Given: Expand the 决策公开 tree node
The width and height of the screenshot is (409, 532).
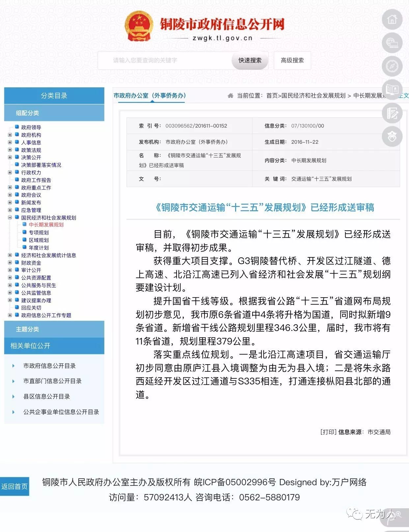Looking at the screenshot, I should point(10,157).
